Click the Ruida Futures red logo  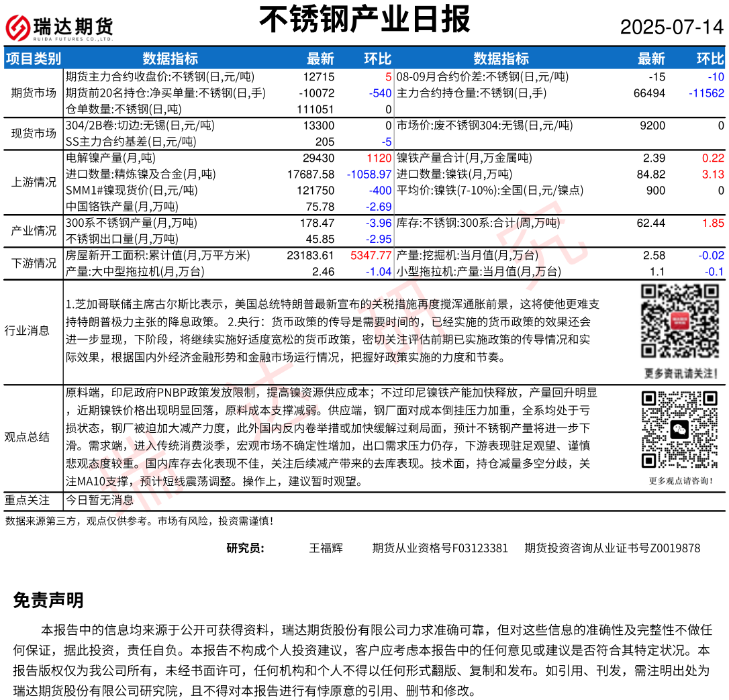[x=19, y=28]
